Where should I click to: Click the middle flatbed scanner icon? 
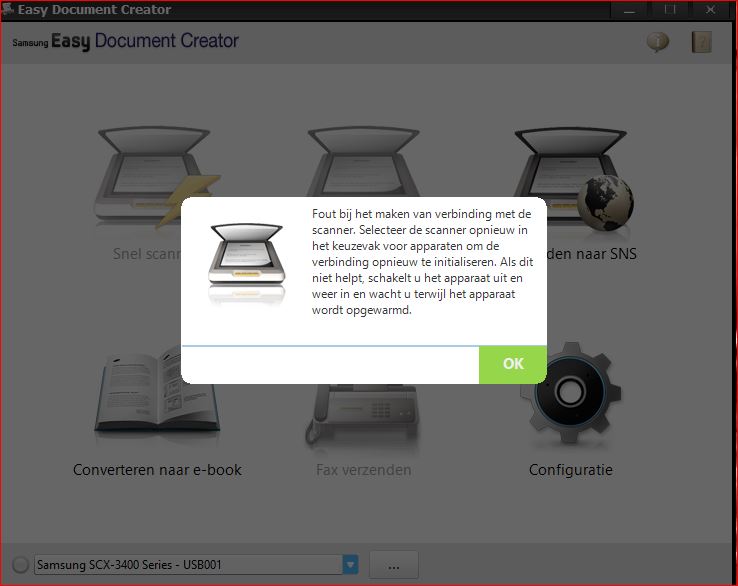[x=363, y=161]
